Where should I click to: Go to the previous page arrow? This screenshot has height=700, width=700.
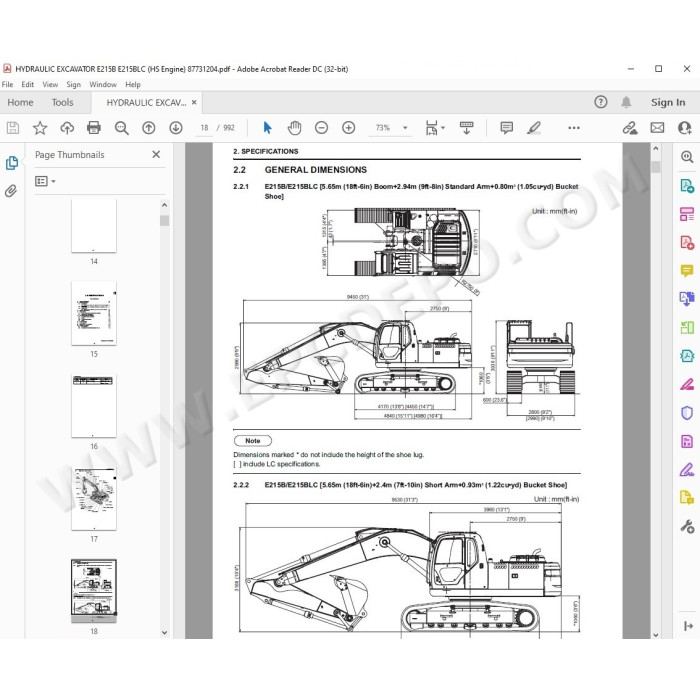point(149,128)
